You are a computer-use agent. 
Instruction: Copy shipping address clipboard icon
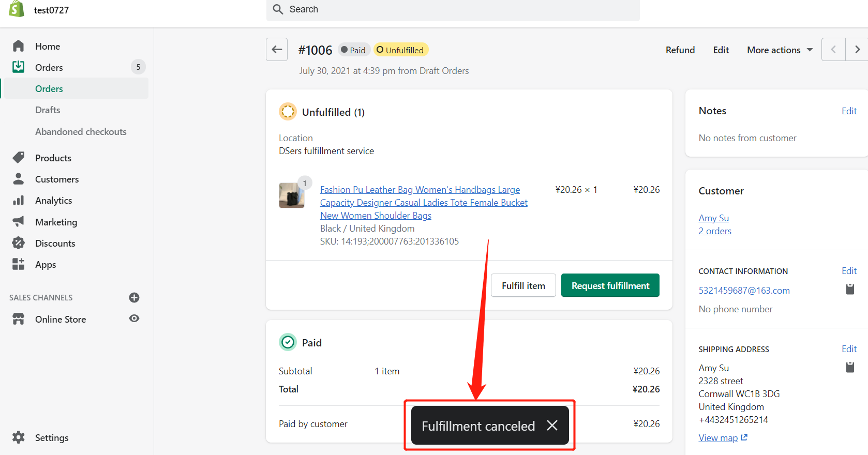[850, 367]
